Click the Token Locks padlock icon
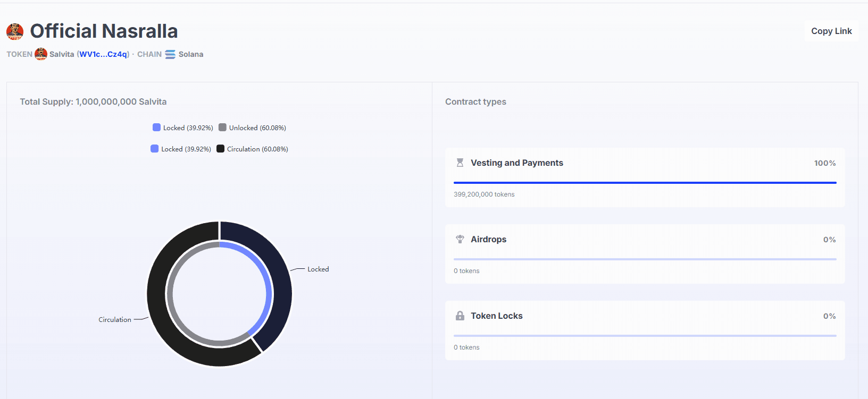The image size is (868, 399). click(x=460, y=316)
